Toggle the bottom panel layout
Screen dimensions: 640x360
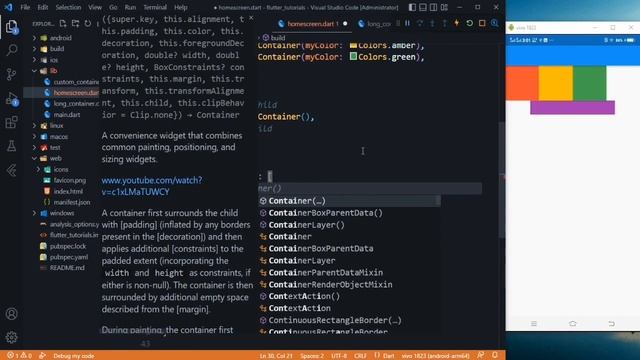click(423, 7)
